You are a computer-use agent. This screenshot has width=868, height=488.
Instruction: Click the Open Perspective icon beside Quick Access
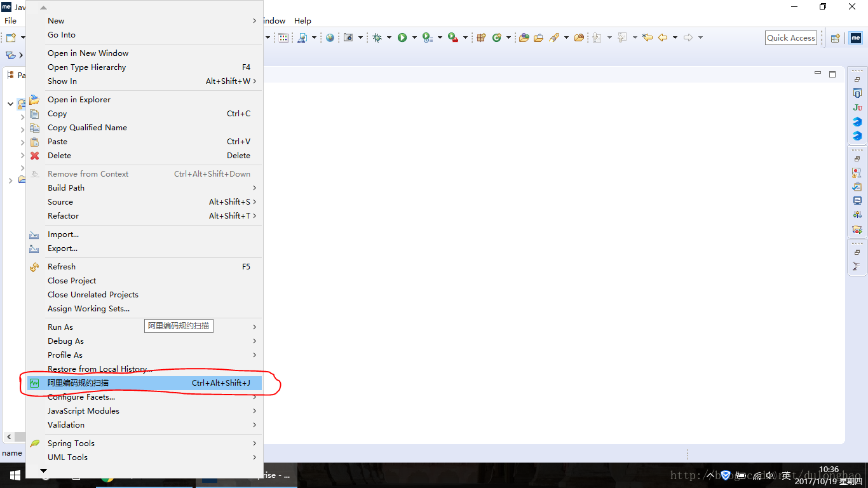point(835,38)
